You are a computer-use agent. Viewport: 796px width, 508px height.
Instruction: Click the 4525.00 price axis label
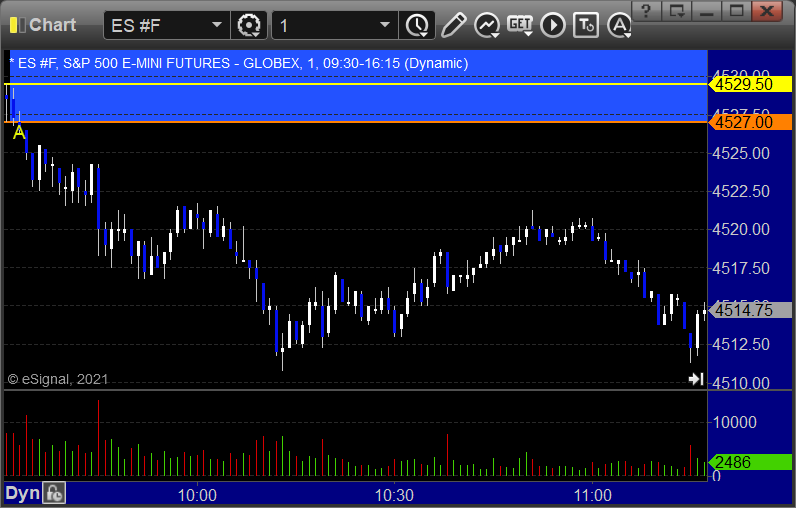(741, 153)
